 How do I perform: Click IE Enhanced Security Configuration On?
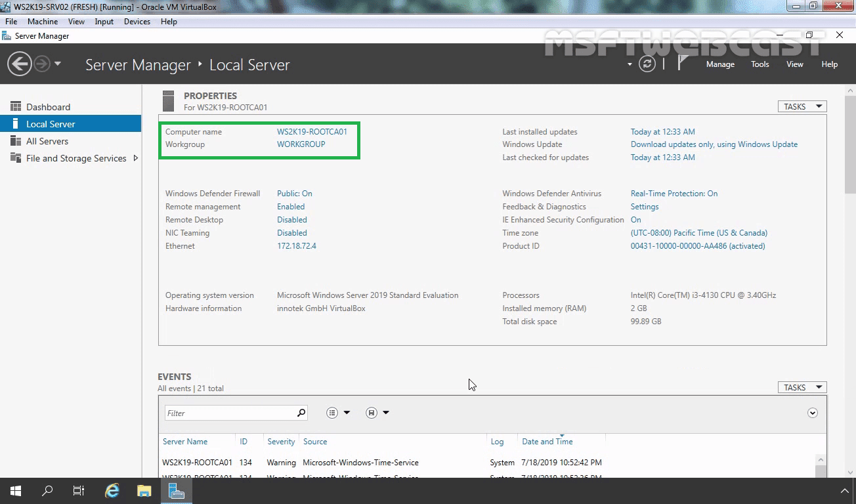tap(635, 220)
